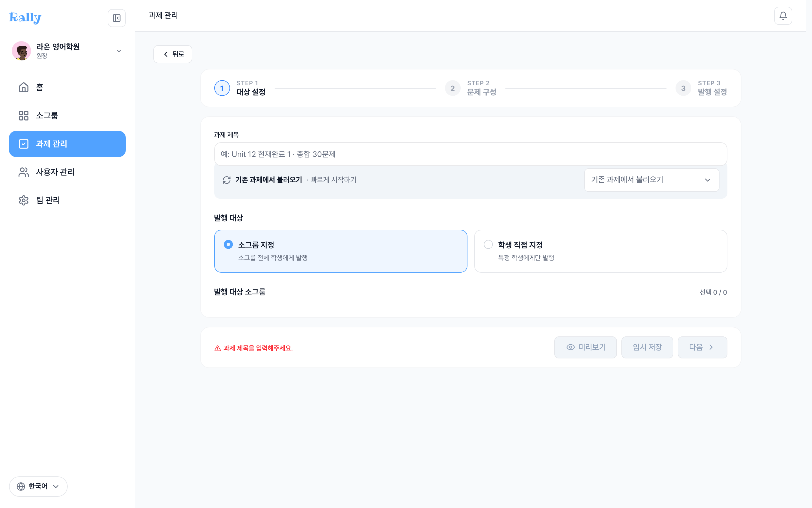Open 홈 in the sidebar
The width and height of the screenshot is (812, 508).
(67, 87)
